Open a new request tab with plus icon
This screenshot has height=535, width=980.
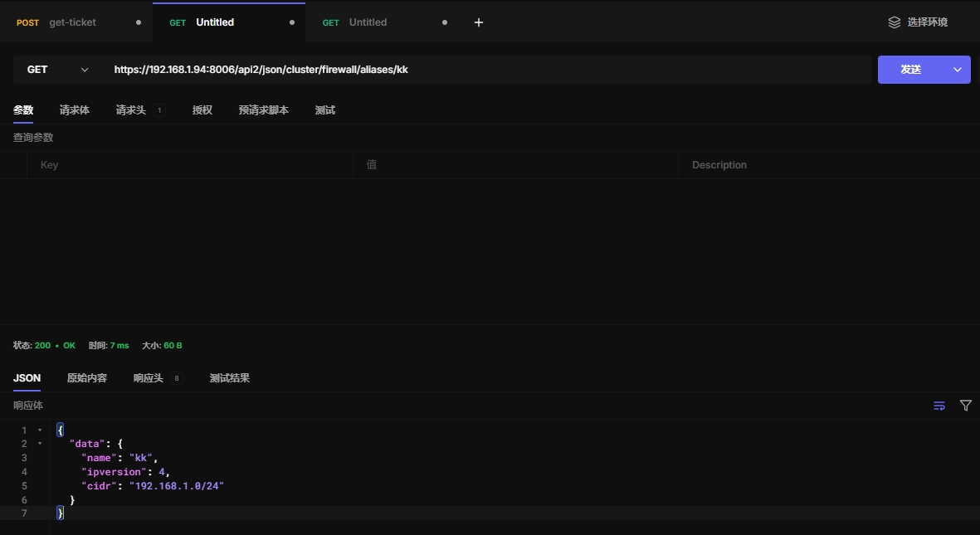tap(478, 22)
